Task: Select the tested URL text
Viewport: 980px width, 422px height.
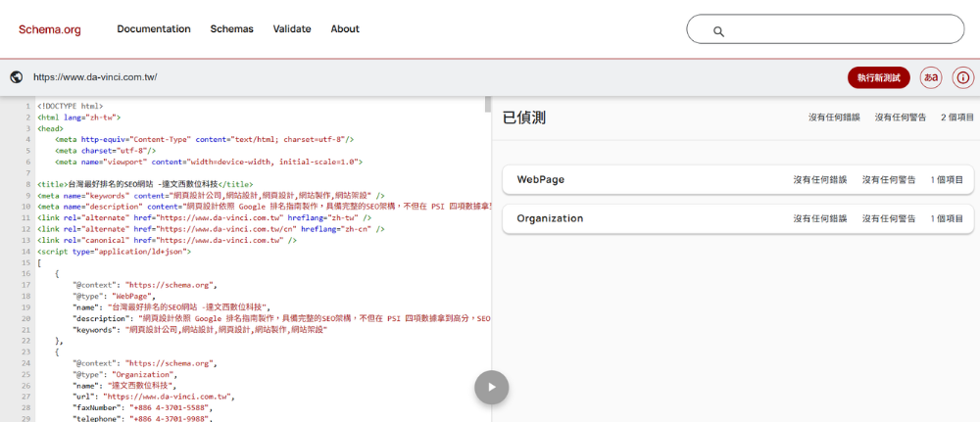Action: 95,77
